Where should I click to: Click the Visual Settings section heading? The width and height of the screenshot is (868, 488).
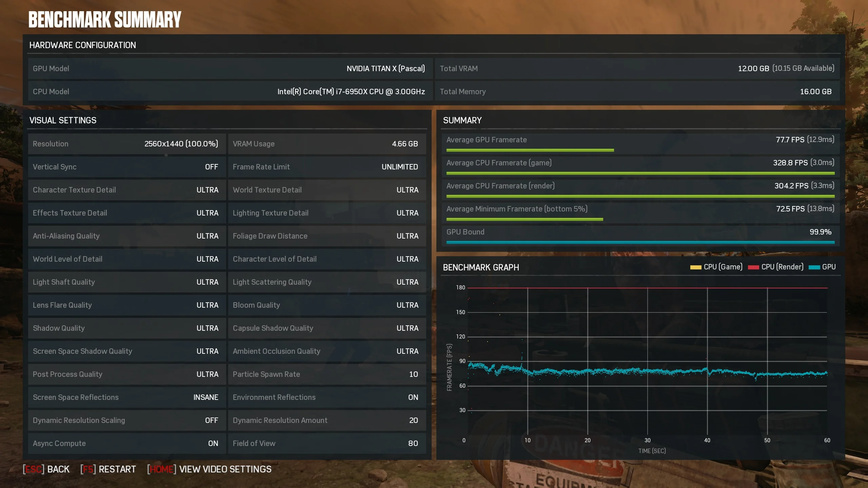63,120
